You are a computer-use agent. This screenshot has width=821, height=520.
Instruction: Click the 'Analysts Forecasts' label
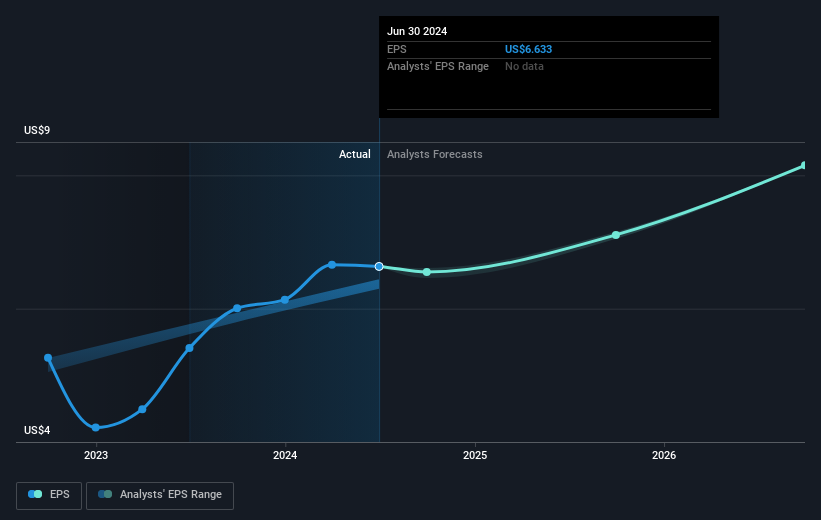pos(435,154)
